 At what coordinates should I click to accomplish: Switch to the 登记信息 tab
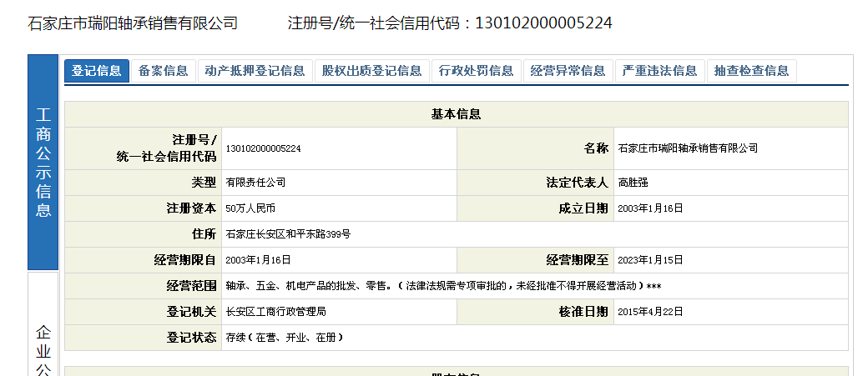97,71
